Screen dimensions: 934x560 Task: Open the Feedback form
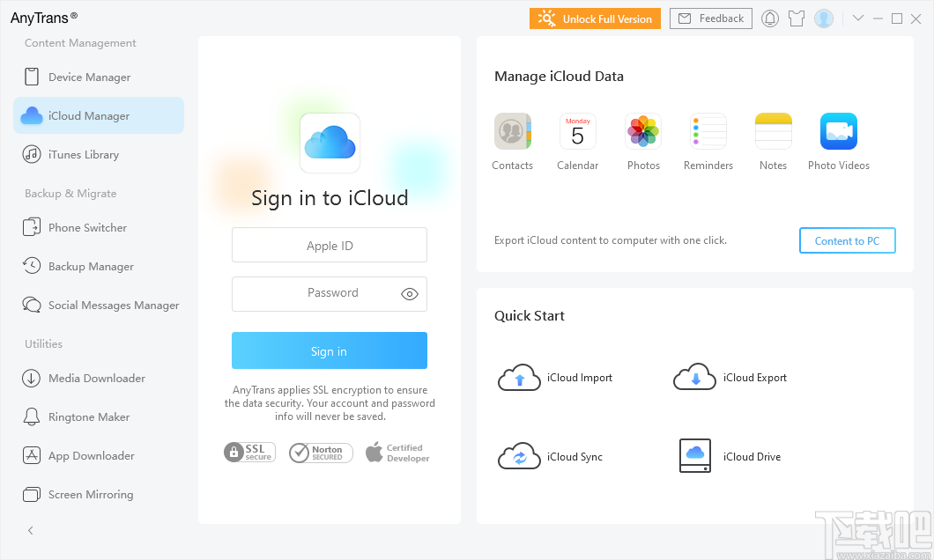tap(710, 18)
